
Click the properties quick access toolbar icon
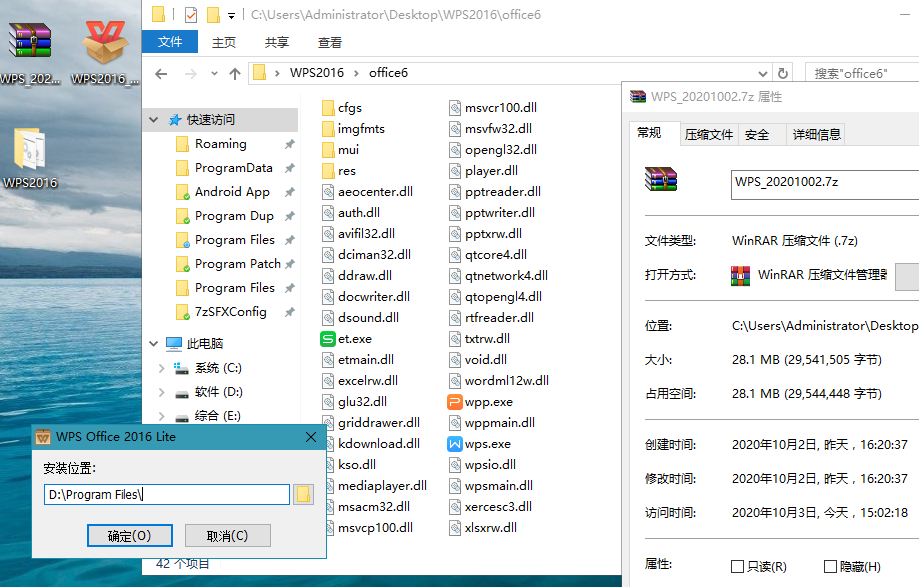pos(191,15)
